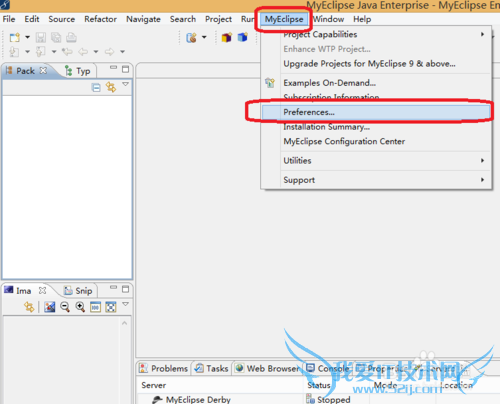The image size is (500, 404).
Task: Close the Ima tab
Action: 42,290
